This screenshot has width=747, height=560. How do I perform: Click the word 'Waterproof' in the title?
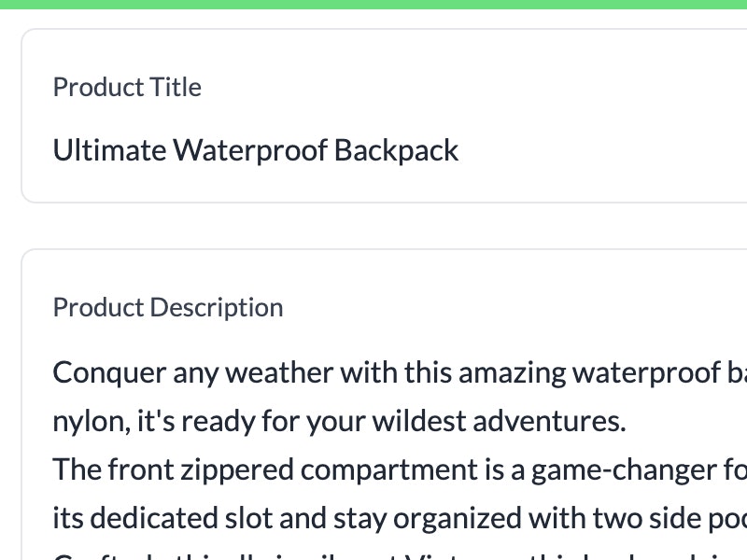tap(250, 150)
